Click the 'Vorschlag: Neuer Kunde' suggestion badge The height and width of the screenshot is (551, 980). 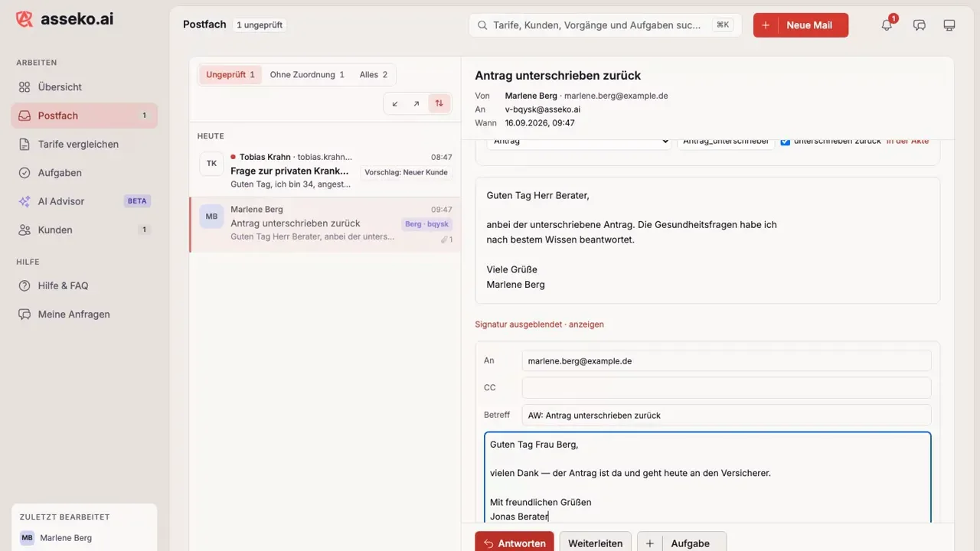click(407, 172)
